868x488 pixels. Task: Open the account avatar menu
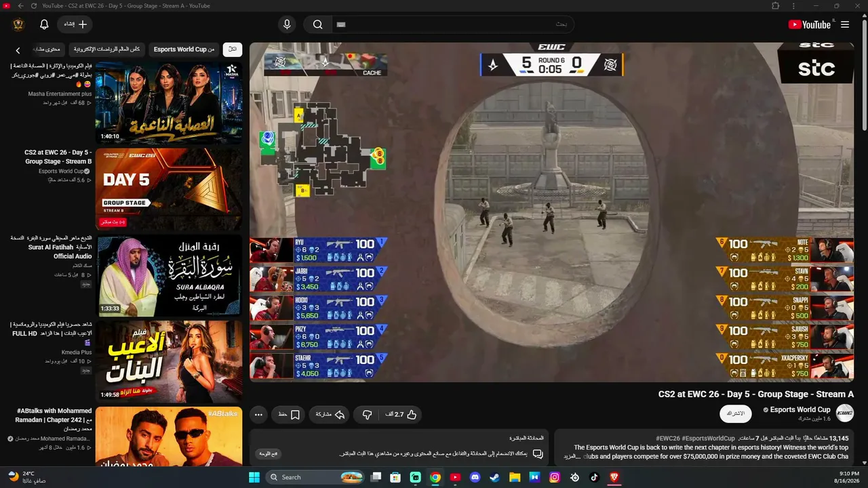coord(18,24)
